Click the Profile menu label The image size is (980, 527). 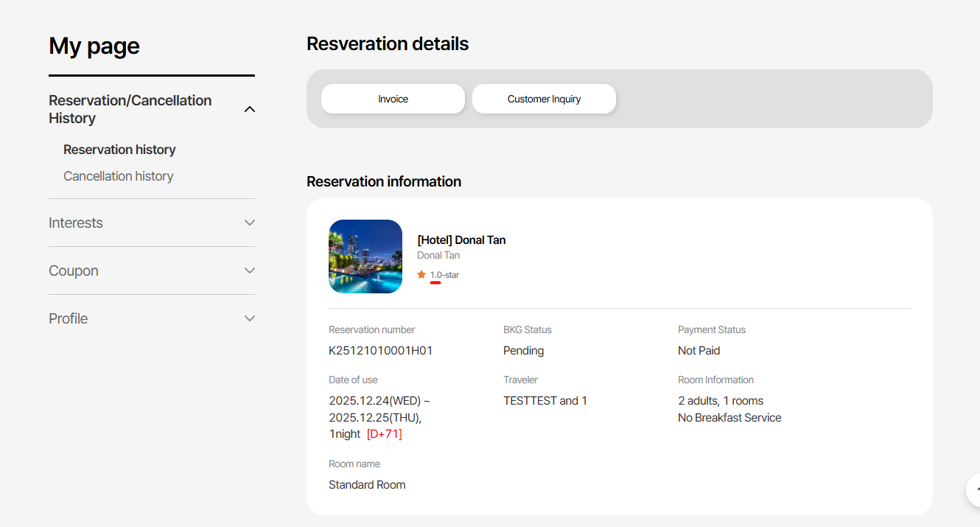[69, 318]
